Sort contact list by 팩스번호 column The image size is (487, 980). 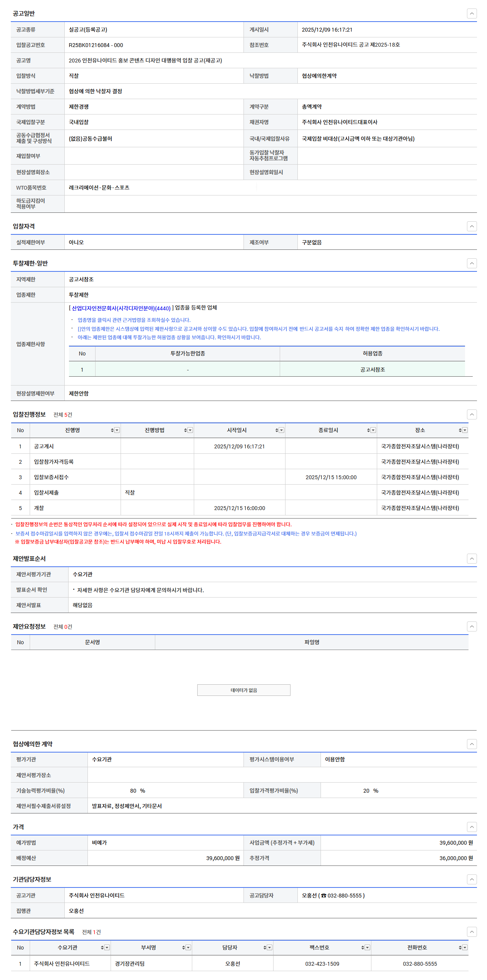[363, 948]
